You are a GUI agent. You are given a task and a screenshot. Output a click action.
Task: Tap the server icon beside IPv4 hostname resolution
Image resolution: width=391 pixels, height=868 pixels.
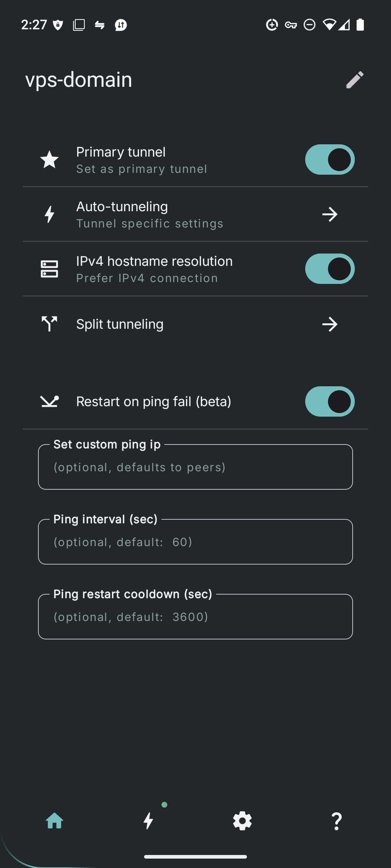click(50, 269)
